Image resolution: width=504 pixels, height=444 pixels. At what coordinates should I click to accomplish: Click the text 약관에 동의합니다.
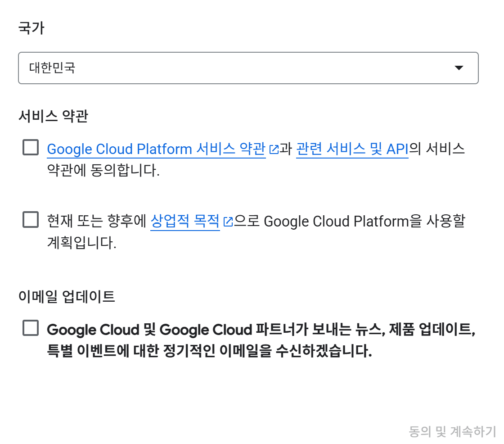103,170
